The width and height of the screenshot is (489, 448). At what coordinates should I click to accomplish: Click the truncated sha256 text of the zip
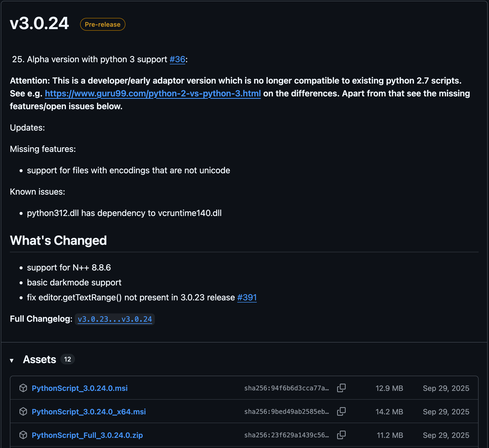(x=286, y=435)
